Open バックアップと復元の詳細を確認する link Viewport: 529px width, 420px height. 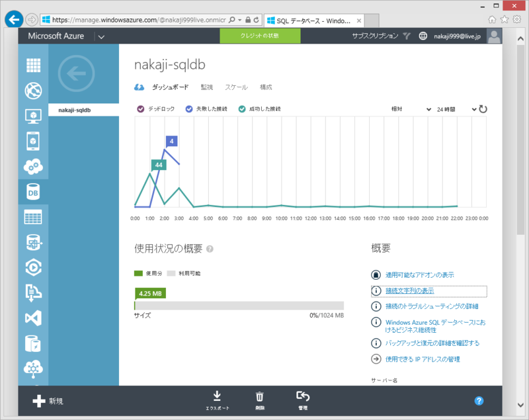point(432,343)
